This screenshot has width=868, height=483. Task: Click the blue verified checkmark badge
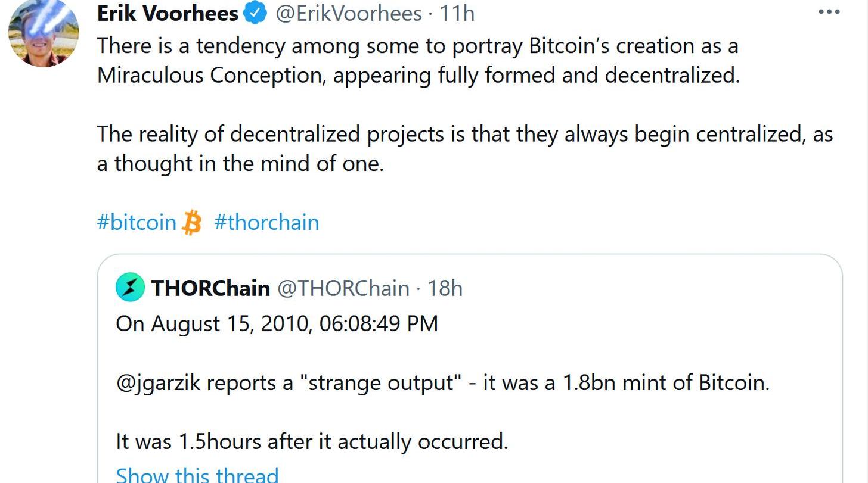tap(256, 13)
